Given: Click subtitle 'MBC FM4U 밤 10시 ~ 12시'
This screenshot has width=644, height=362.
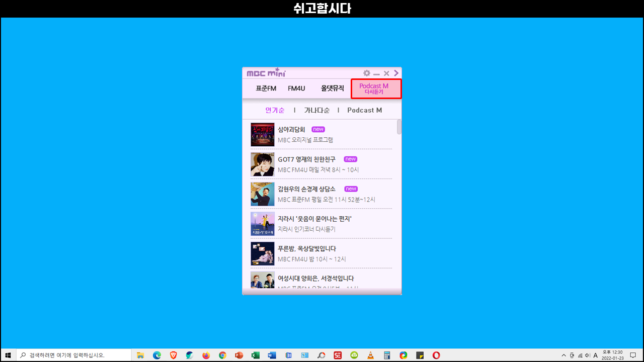Looking at the screenshot, I should (312, 259).
